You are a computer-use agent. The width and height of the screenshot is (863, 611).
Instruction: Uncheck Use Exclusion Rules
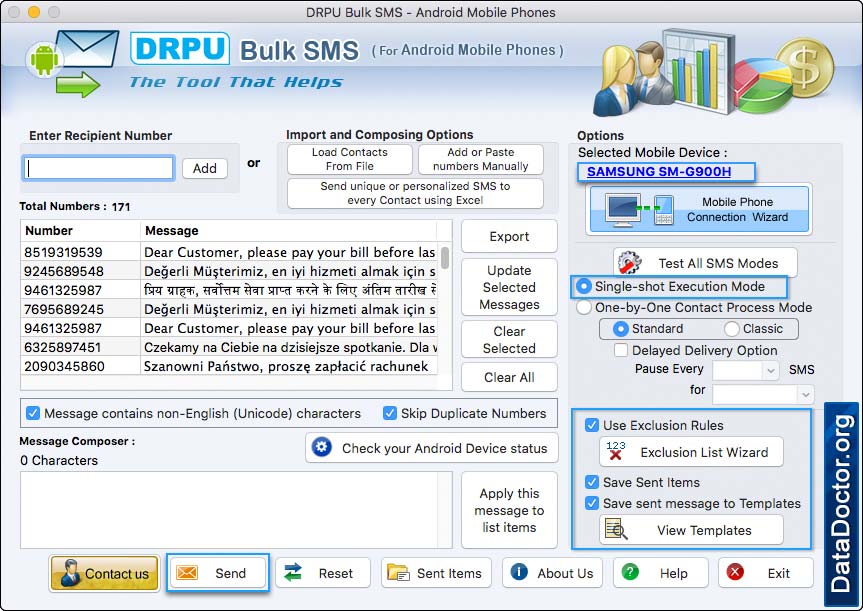[592, 425]
